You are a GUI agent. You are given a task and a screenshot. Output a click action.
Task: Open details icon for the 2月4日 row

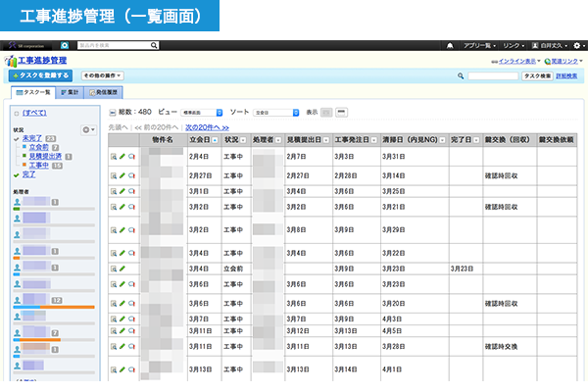click(x=114, y=157)
